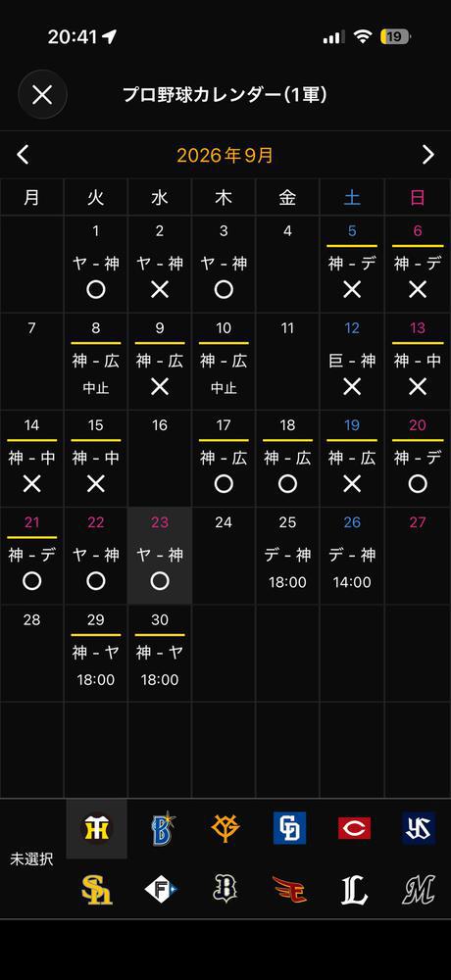Image resolution: width=451 pixels, height=980 pixels.
Task: Select the Orix Buffaloes B logo
Action: click(225, 890)
